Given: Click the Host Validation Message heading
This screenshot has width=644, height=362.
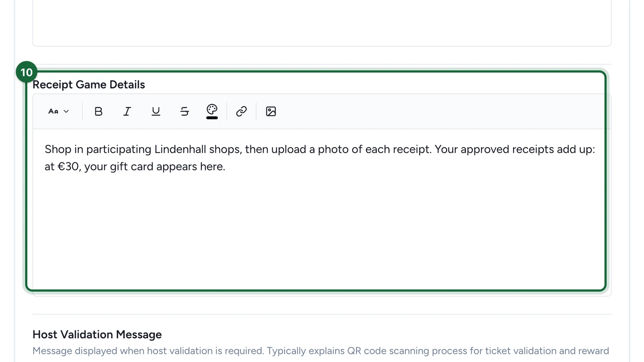Looking at the screenshot, I should click(97, 335).
